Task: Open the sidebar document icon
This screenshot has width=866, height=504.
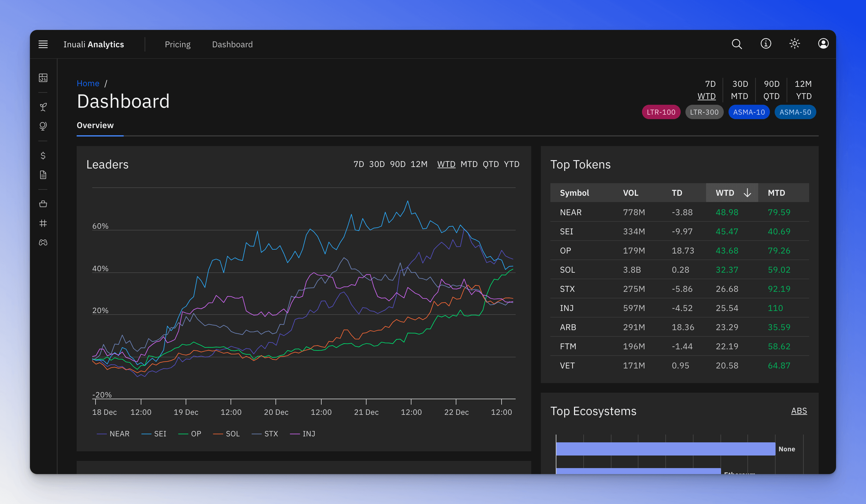Action: point(43,175)
